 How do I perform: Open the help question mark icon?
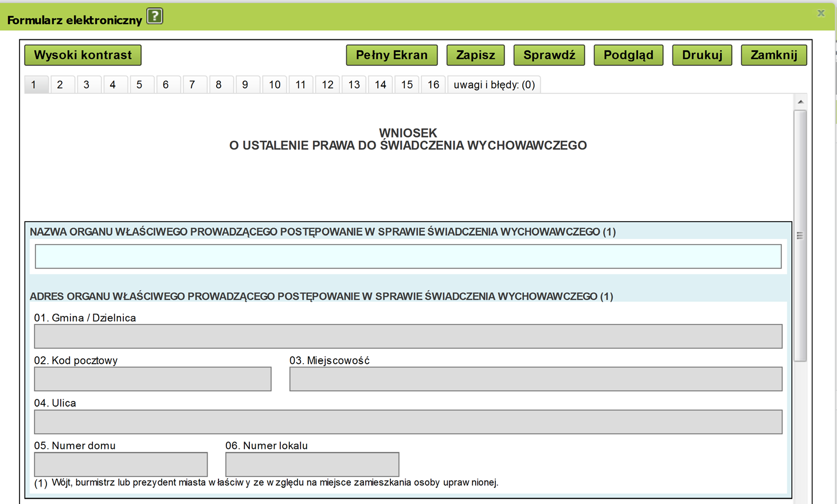click(155, 16)
